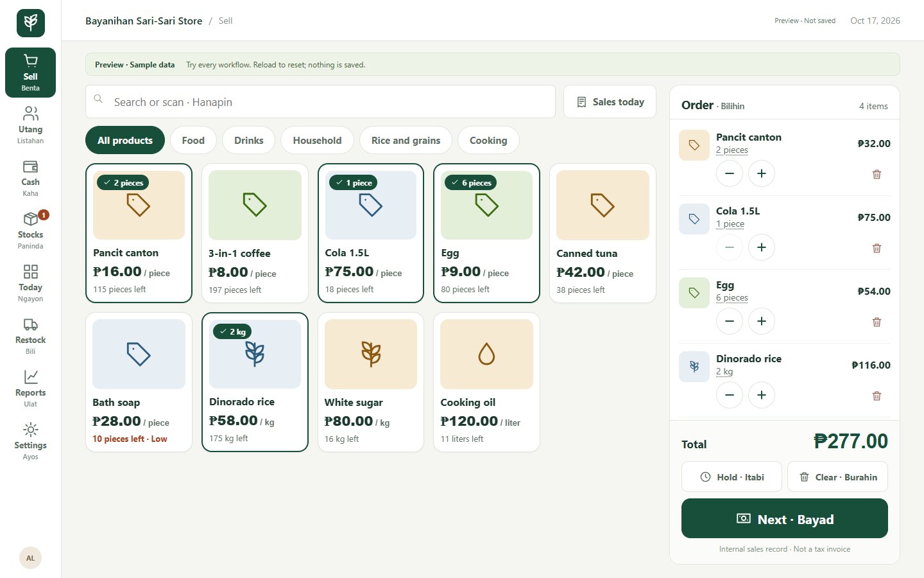Remove Pancit canton from the order
Screen dimensions: 924x578
(877, 174)
